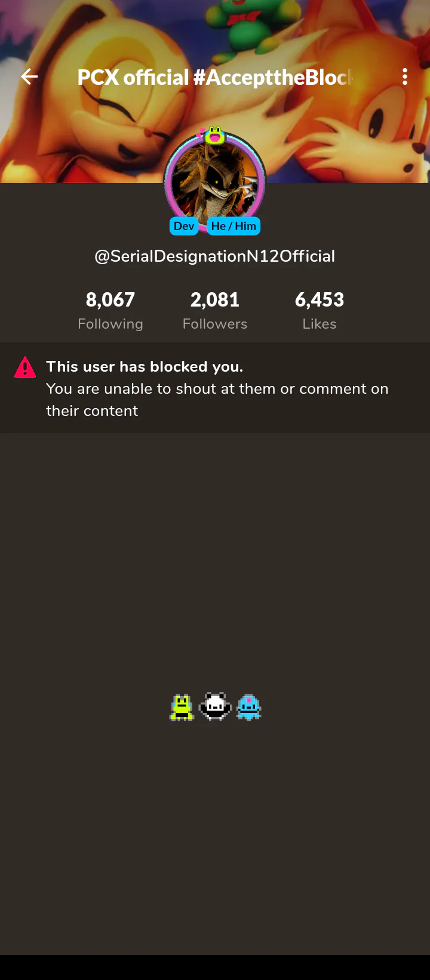The width and height of the screenshot is (430, 980).
Task: Select the Dev badge
Action: (184, 226)
